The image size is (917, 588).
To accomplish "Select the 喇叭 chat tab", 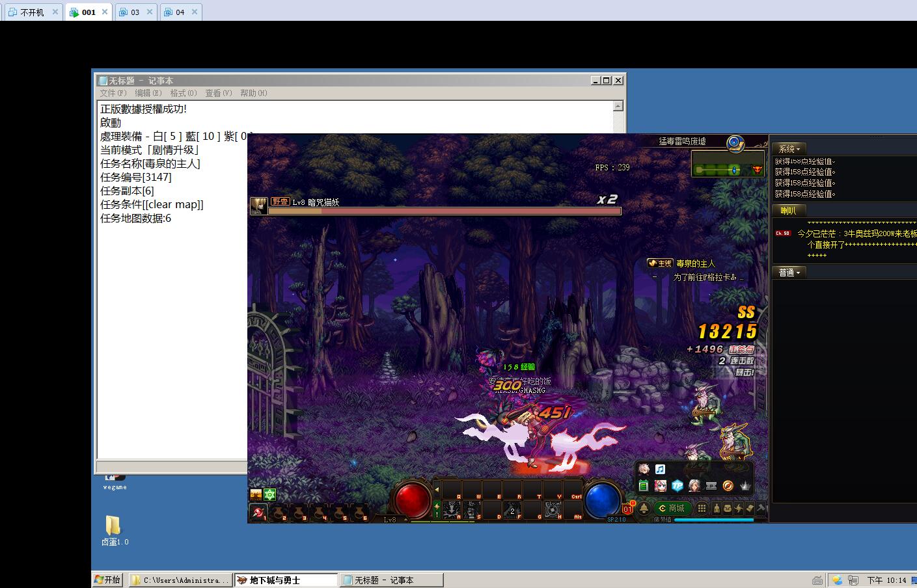I will click(x=788, y=211).
